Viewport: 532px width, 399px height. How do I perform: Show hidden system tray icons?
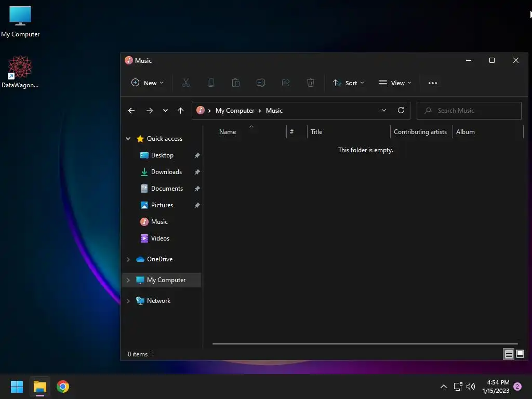(444, 387)
